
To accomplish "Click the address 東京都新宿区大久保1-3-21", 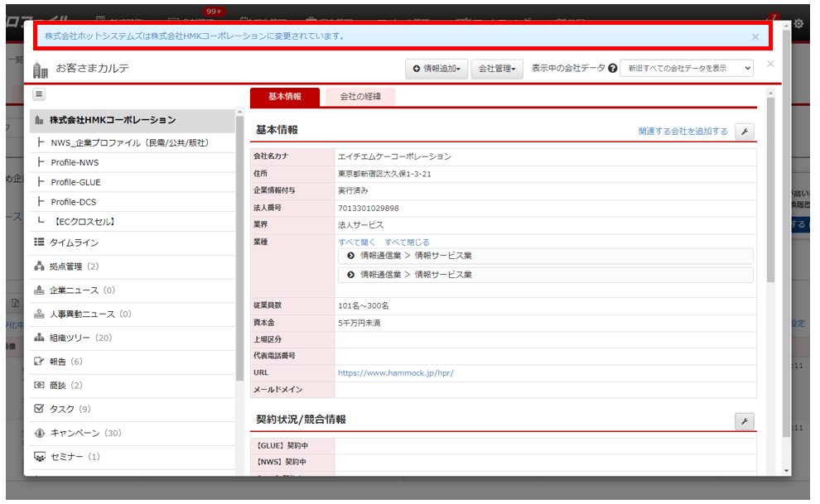I will (x=384, y=174).
